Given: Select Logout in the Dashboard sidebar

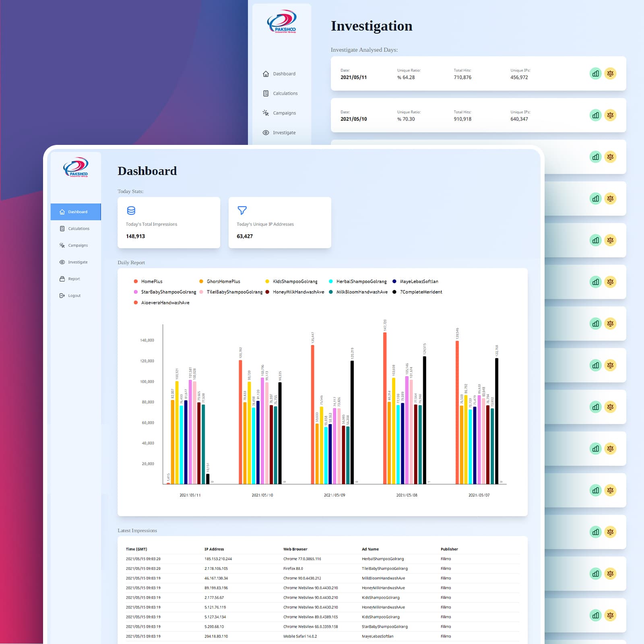Looking at the screenshot, I should click(x=76, y=295).
